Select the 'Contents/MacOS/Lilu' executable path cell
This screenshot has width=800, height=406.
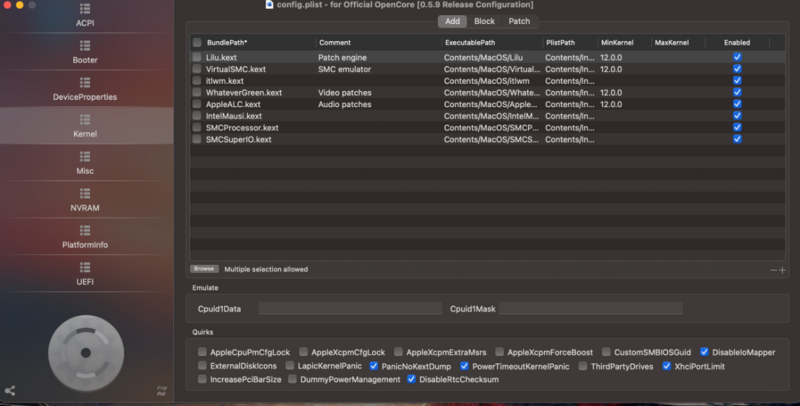click(483, 58)
